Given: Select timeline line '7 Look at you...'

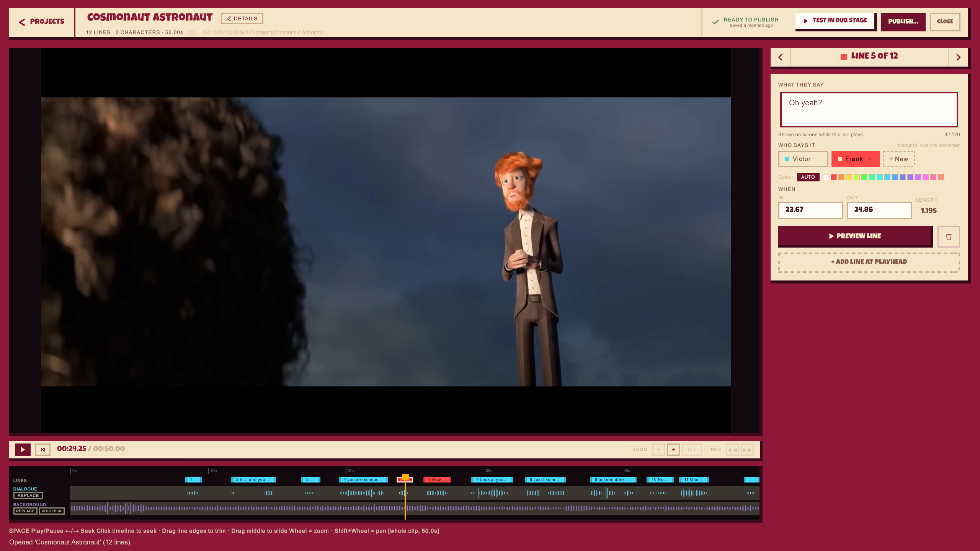Looking at the screenshot, I should (x=492, y=480).
